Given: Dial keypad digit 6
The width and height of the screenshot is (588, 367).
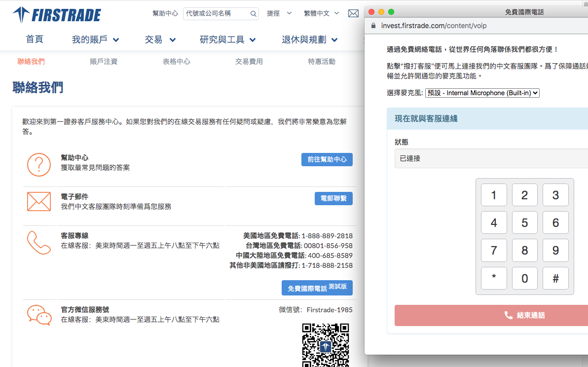Looking at the screenshot, I should coord(555,222).
